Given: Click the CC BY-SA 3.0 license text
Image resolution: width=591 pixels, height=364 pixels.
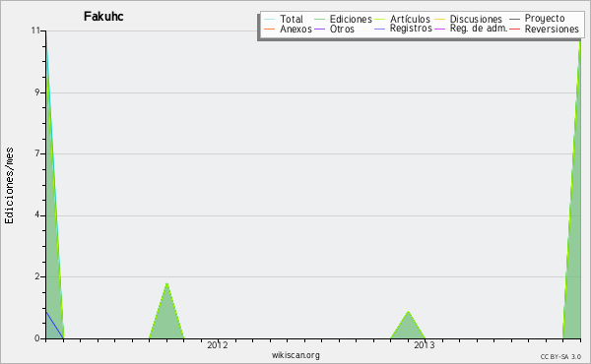Looking at the screenshot, I should pos(560,357).
